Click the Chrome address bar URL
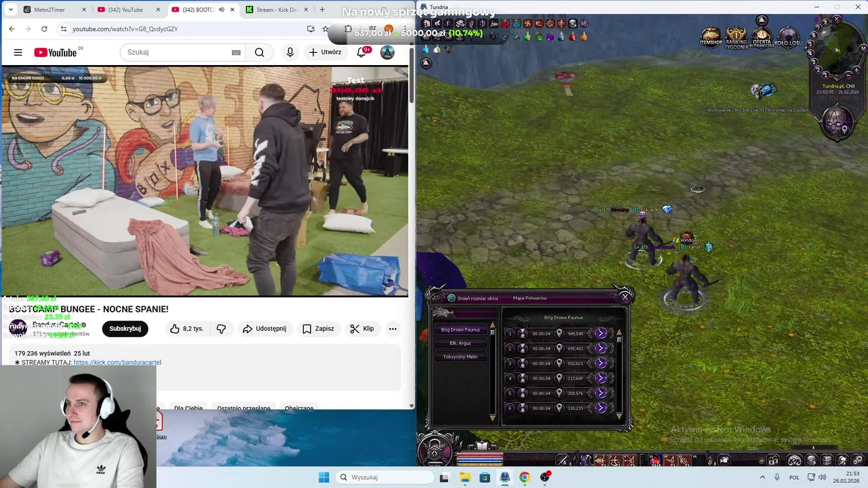Viewport: 868px width, 488px height. pyautogui.click(x=125, y=28)
